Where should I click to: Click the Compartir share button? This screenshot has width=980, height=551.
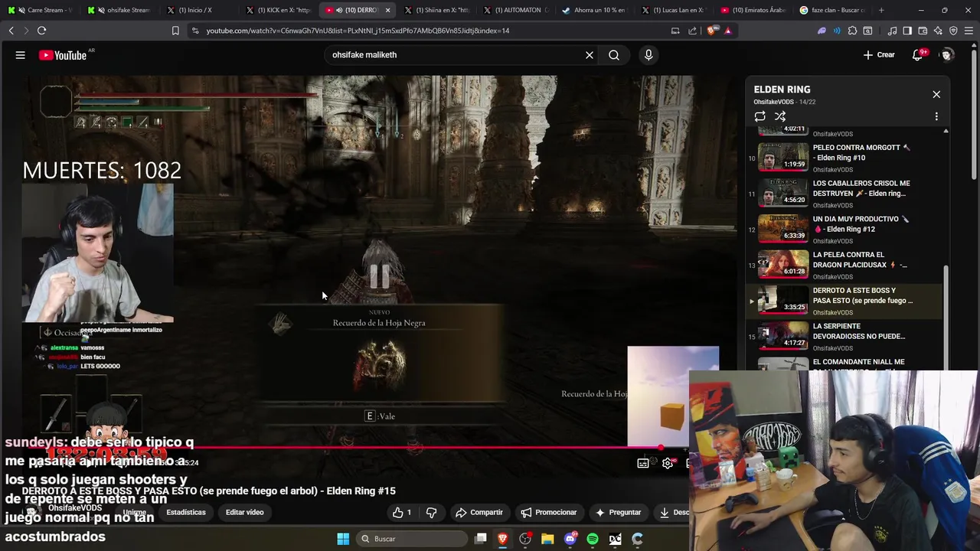click(479, 512)
